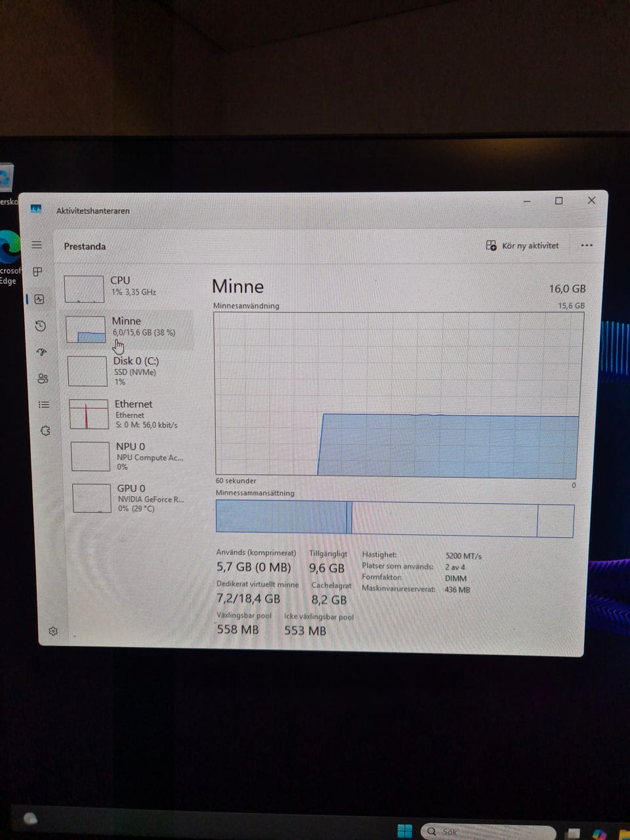Open the Services puzzle icon in sidebar
The height and width of the screenshot is (840, 630).
coord(45,431)
